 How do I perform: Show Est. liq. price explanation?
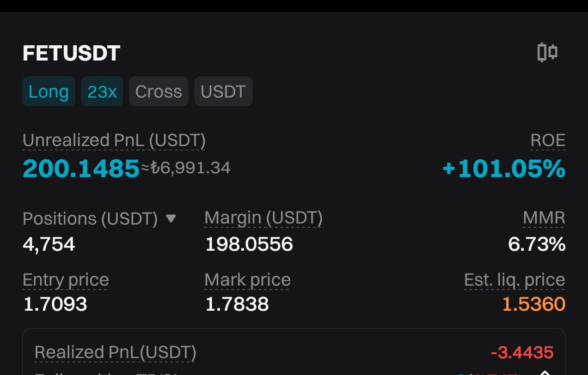514,280
